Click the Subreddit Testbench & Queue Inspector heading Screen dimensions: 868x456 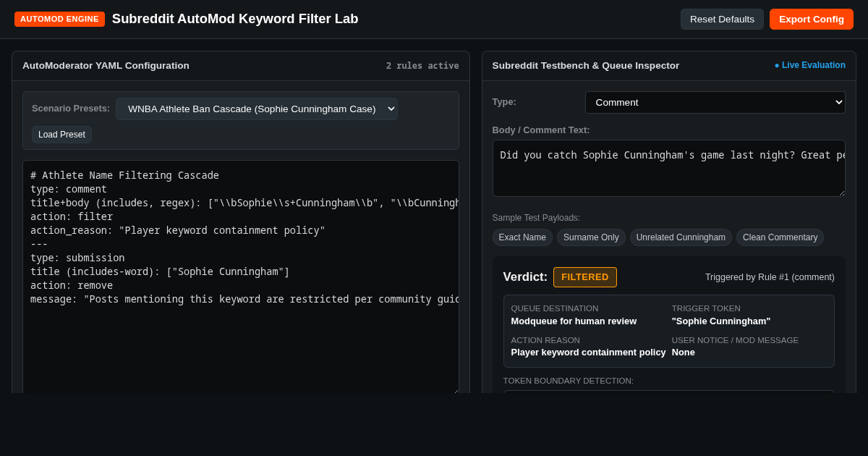586,66
